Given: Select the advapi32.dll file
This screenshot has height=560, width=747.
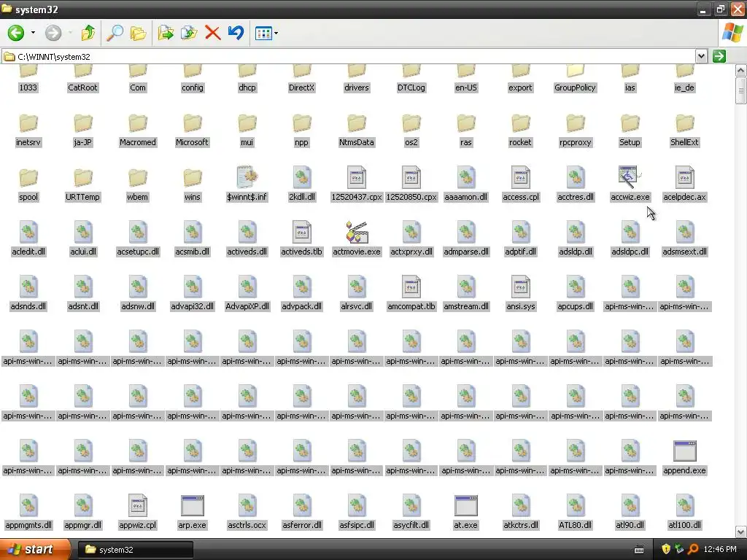Looking at the screenshot, I should pyautogui.click(x=193, y=294).
